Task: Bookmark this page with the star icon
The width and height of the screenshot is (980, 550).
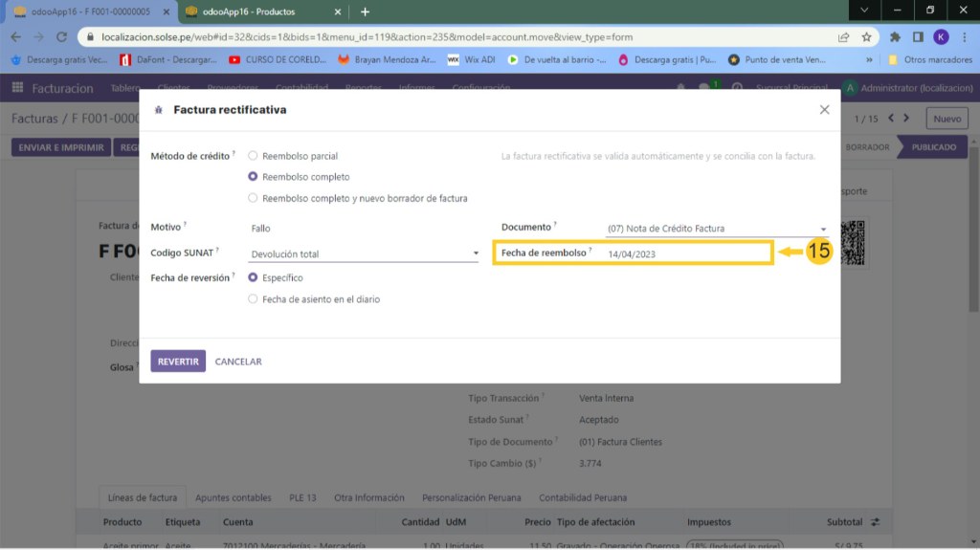Action: click(866, 37)
